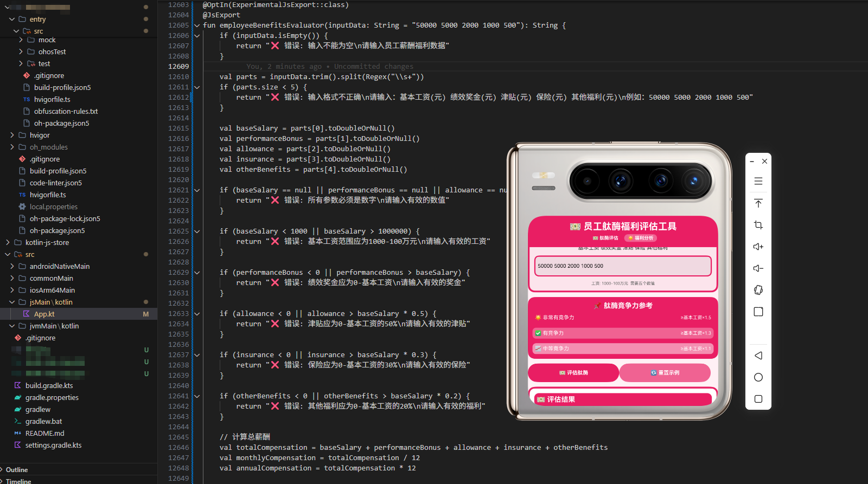Click the TS icon of entry hvigorfile.ts
Screen dimensions: 868x484
pos(26,99)
